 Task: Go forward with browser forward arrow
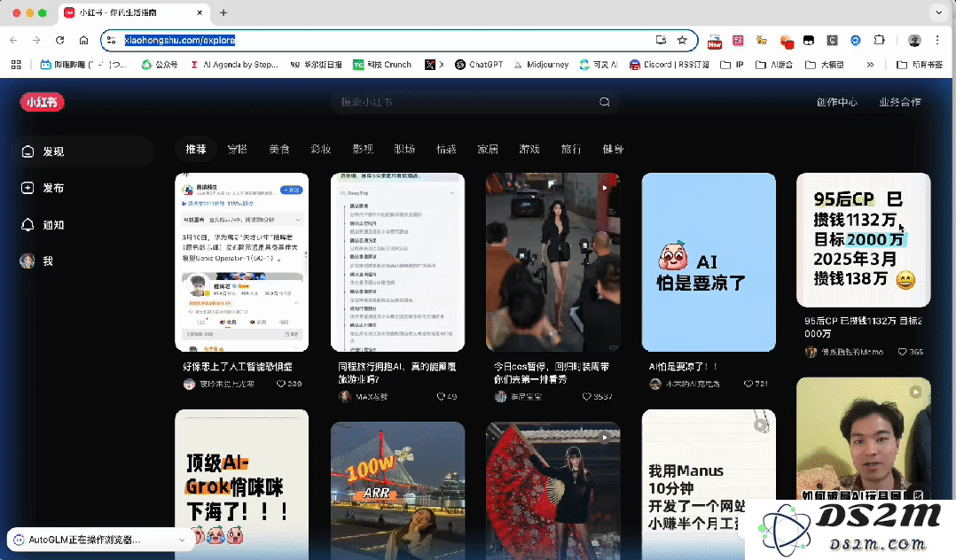pos(36,40)
